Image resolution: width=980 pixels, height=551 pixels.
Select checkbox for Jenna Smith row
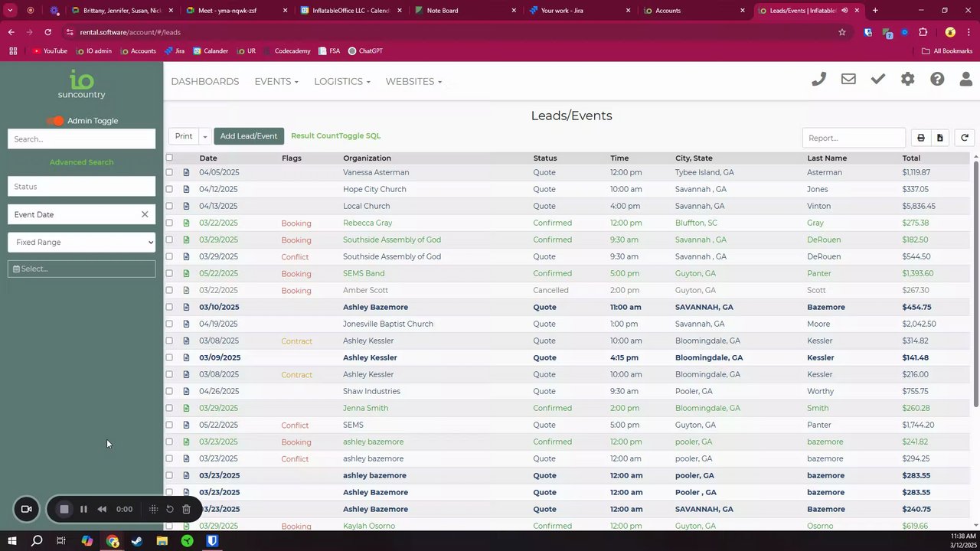click(x=169, y=408)
